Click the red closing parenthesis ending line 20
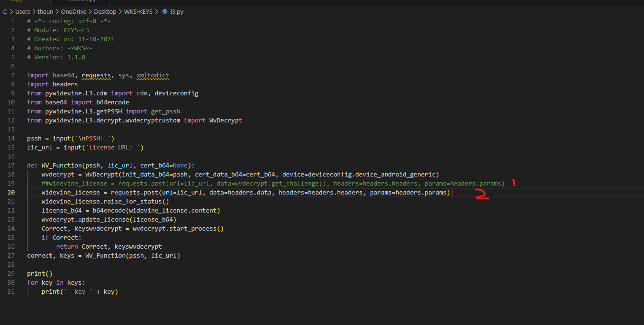This screenshot has height=325, width=644. pos(452,192)
